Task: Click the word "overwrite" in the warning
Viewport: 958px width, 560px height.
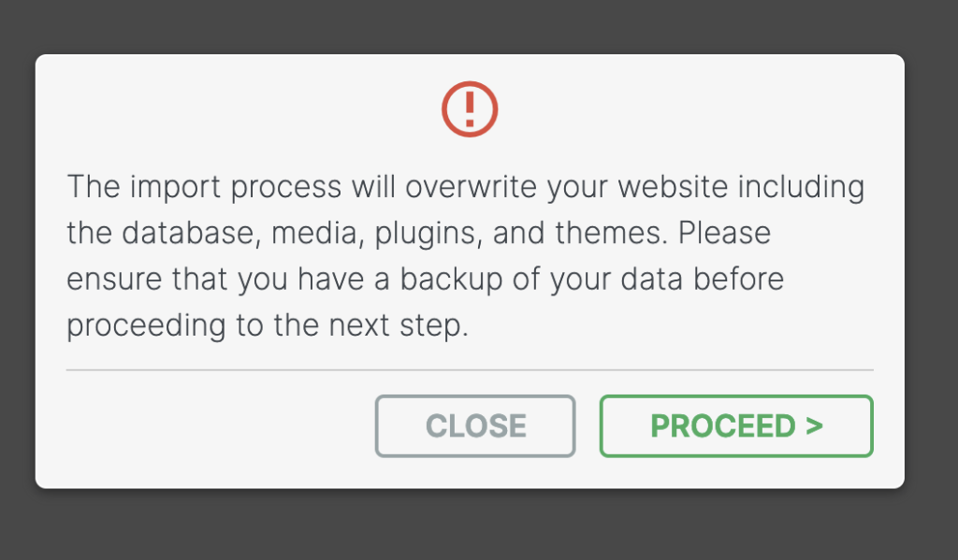Action: [x=472, y=186]
